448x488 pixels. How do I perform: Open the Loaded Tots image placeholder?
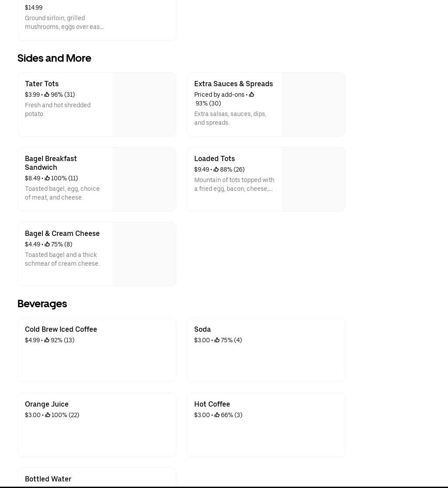313,179
